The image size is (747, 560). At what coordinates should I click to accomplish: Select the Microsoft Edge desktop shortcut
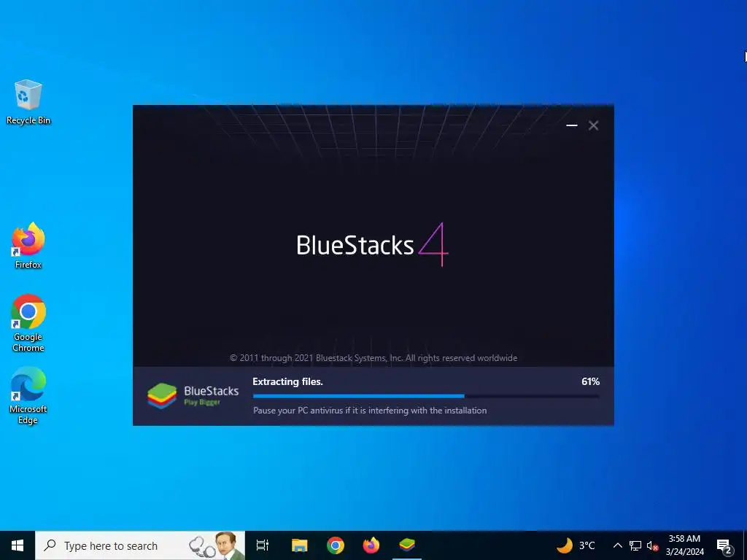[x=28, y=395]
